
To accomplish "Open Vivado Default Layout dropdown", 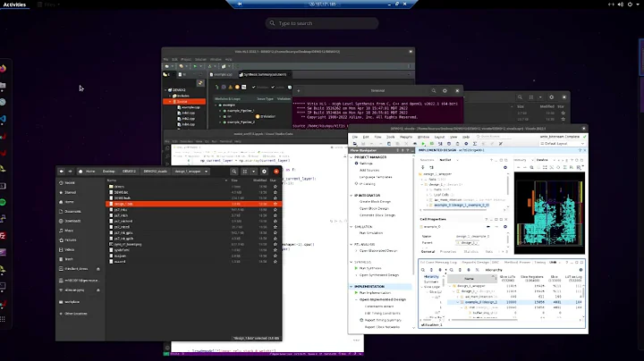I will 562,144.
